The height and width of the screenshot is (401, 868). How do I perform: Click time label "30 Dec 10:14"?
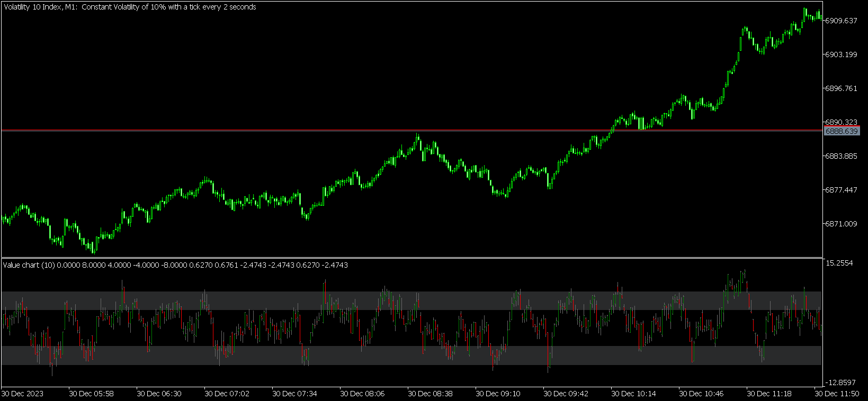tap(634, 394)
